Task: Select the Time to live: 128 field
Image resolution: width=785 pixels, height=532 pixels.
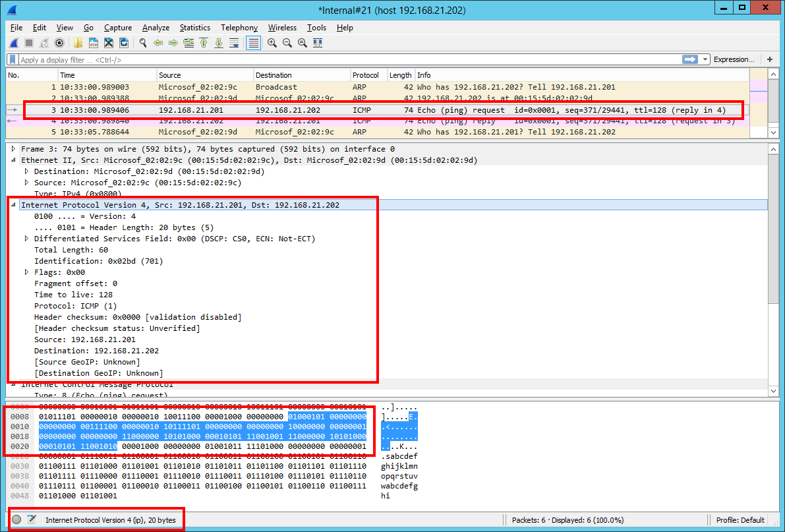Action: coord(73,295)
